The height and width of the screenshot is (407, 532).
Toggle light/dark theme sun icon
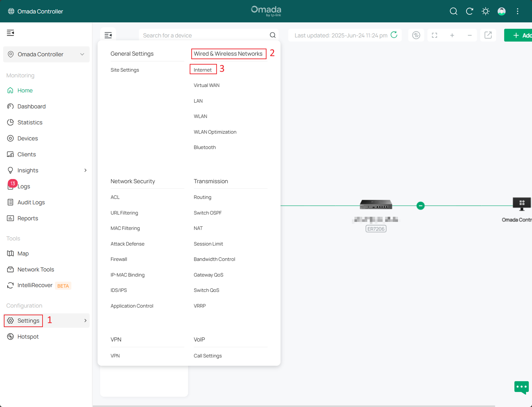tap(486, 11)
